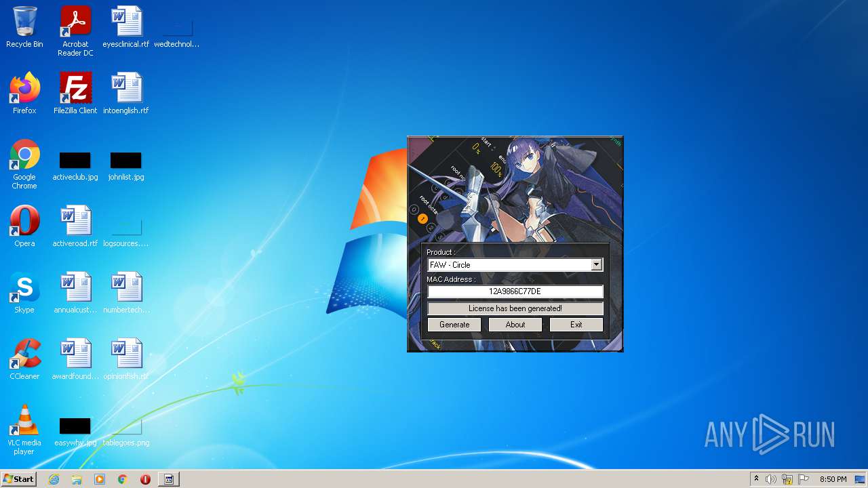The width and height of the screenshot is (868, 488).
Task: Open the Recycle Bin icon
Action: point(24,27)
